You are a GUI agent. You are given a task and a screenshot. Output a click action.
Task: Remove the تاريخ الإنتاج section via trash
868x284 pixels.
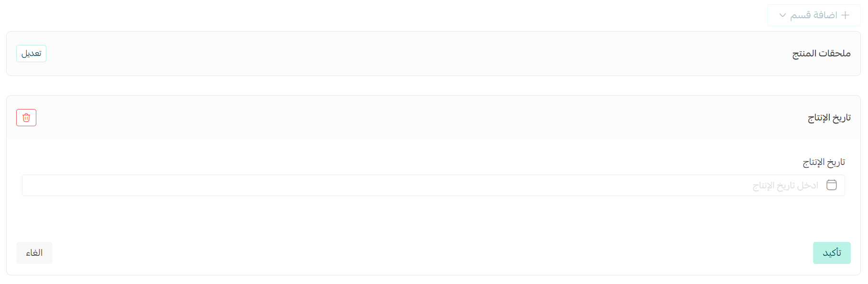coord(26,118)
